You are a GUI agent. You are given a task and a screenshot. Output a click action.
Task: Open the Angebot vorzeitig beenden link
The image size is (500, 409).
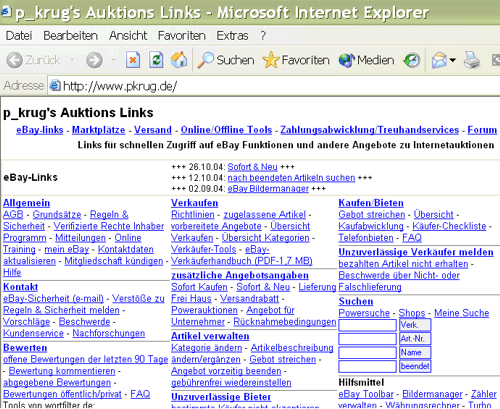226,371
